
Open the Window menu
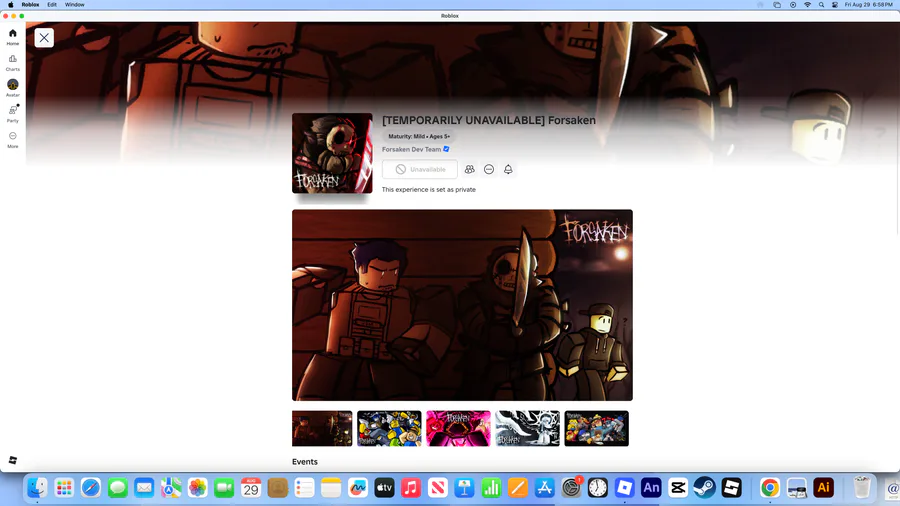(75, 5)
